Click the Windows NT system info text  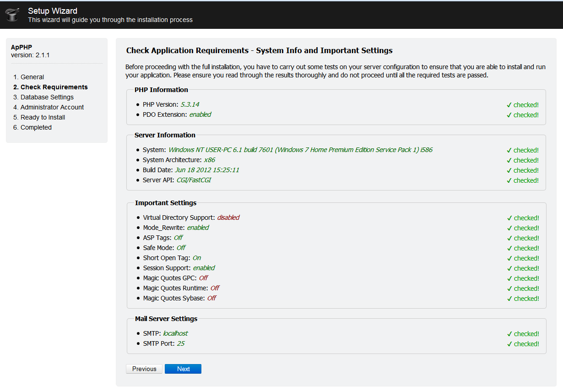coord(300,150)
